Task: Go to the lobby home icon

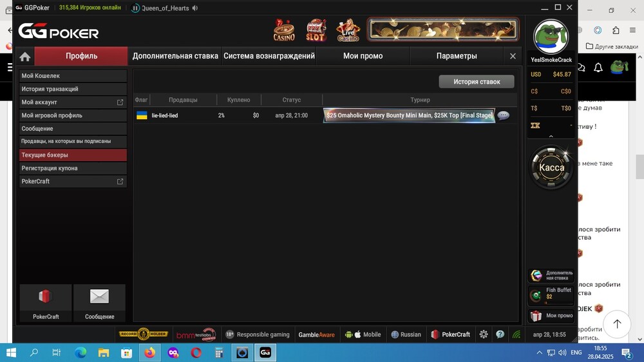Action: (25, 56)
